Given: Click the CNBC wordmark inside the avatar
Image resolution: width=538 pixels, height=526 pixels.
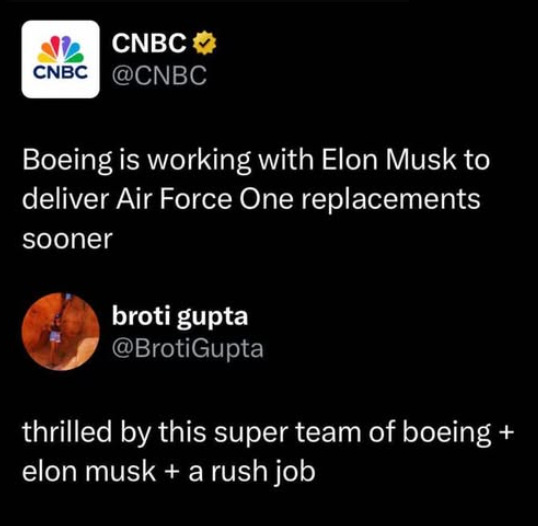Looking at the screenshot, I should click(x=60, y=72).
